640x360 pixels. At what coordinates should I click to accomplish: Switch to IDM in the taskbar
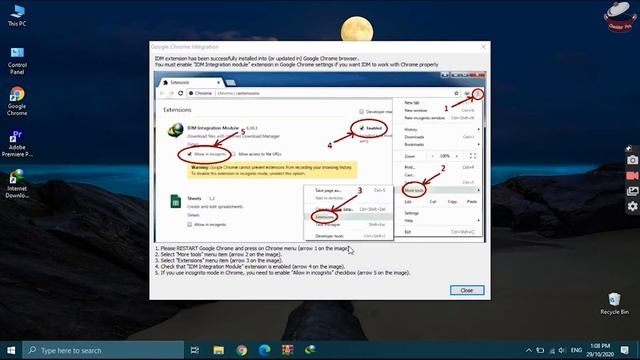point(311,350)
